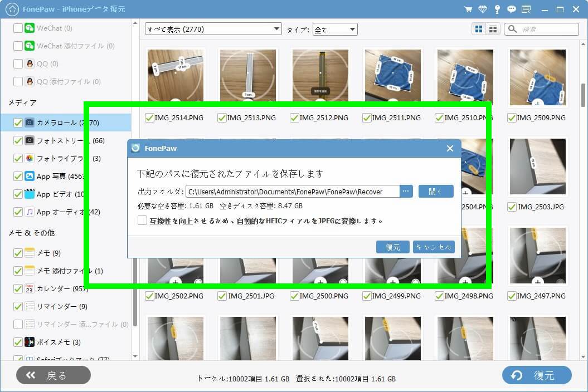Browse output folder with the ... button
Viewport: 588px width, 392px height.
tap(406, 192)
